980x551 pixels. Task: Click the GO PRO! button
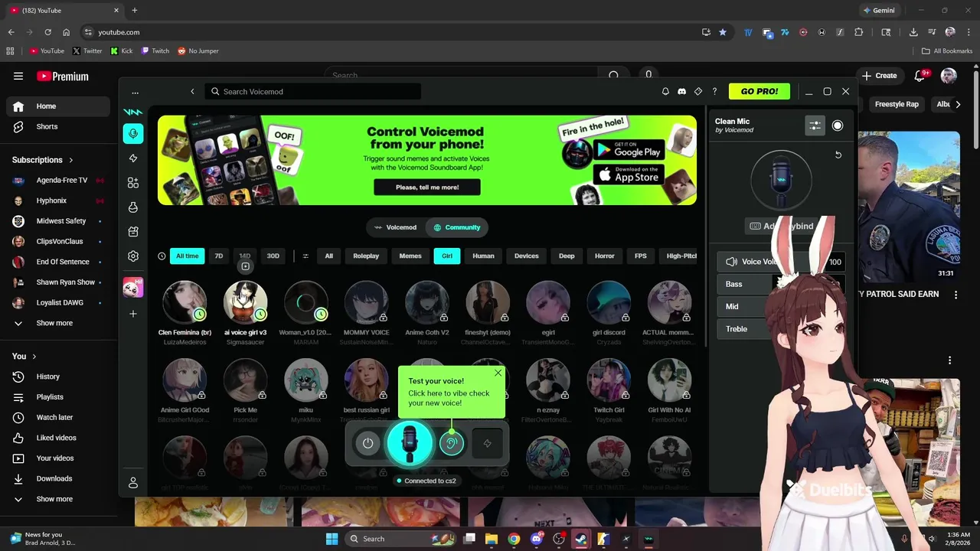[x=759, y=92]
